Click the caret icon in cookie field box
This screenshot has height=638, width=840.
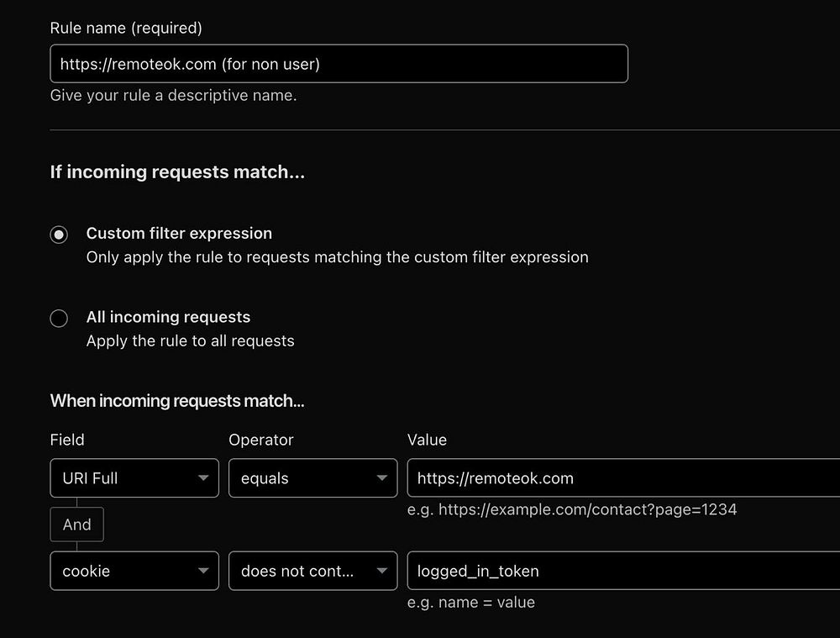tap(203, 571)
